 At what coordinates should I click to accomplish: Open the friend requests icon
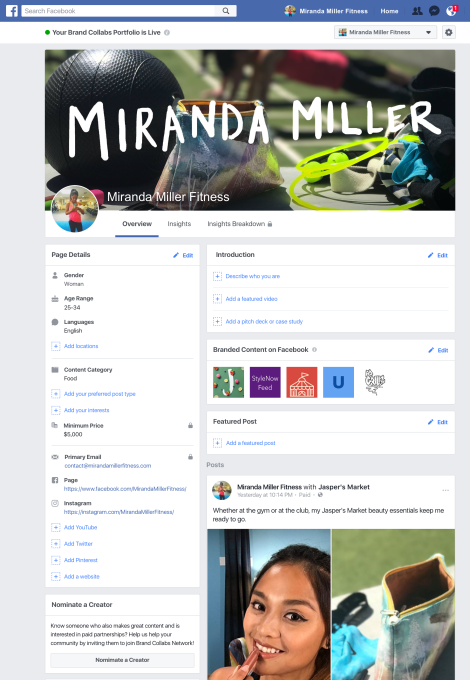pos(417,11)
